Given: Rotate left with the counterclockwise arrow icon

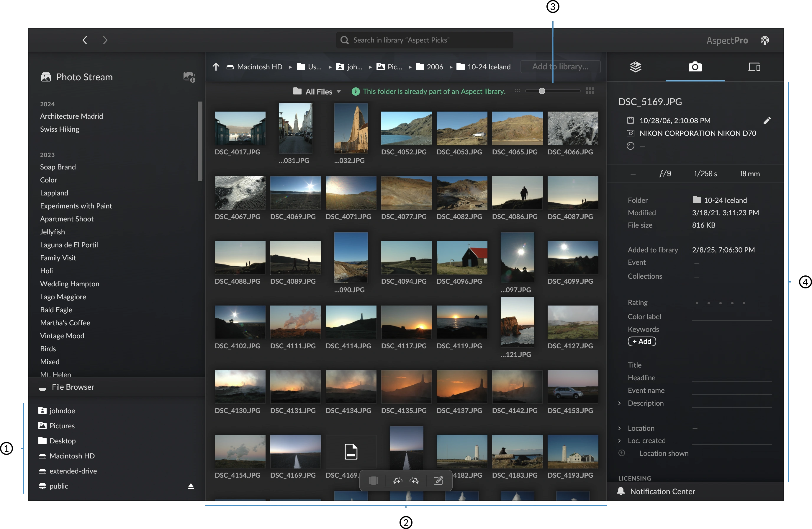Looking at the screenshot, I should pos(397,481).
